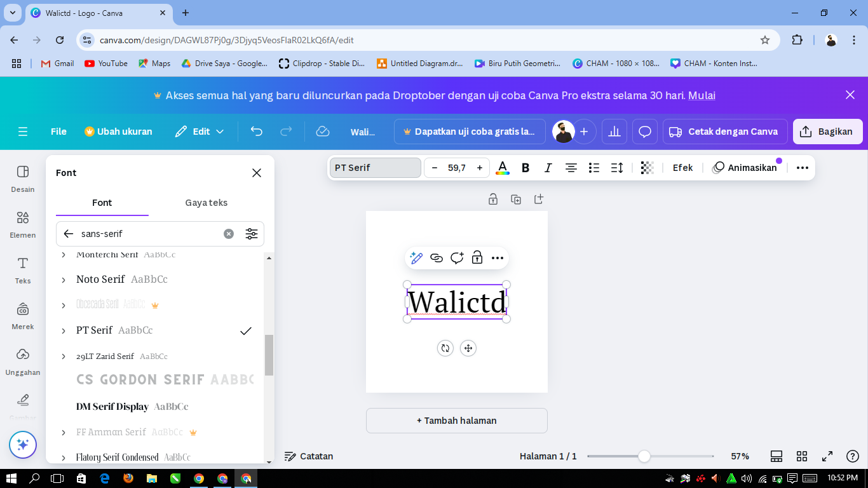Open the File menu
This screenshot has width=868, height=488.
pos(58,132)
